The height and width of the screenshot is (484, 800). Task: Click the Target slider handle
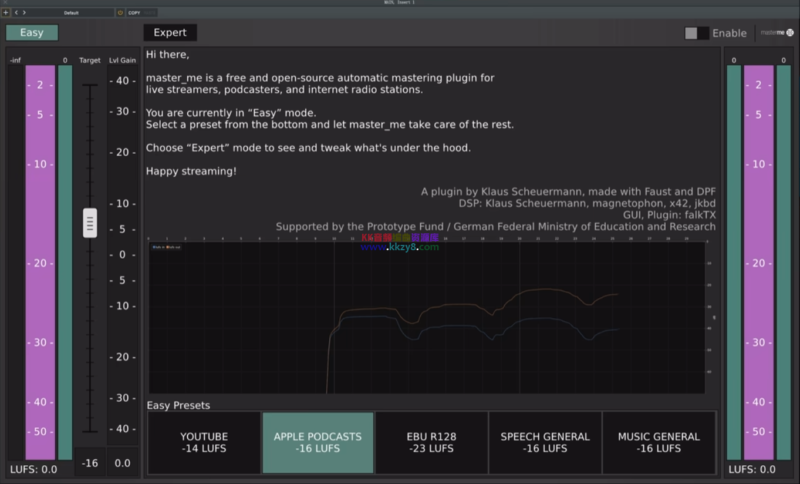[90, 223]
